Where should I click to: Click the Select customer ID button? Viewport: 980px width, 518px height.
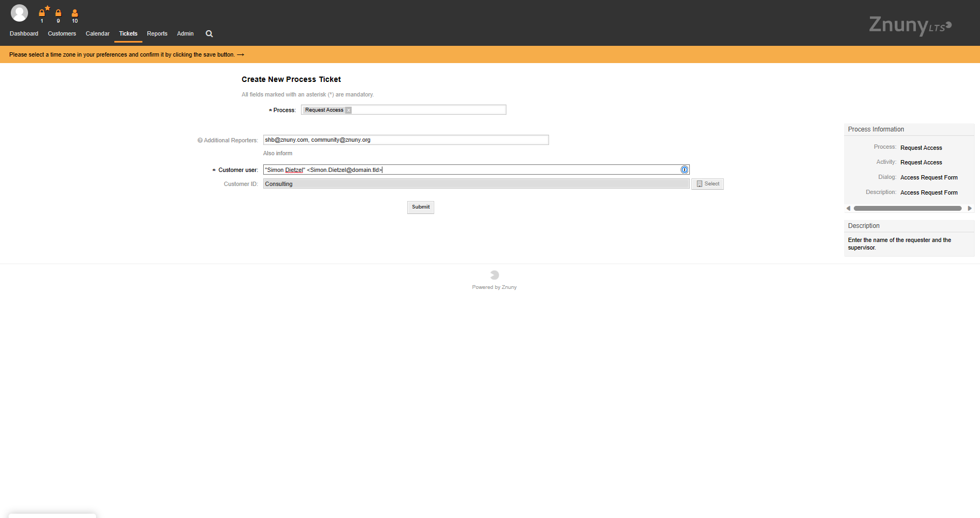(x=708, y=184)
